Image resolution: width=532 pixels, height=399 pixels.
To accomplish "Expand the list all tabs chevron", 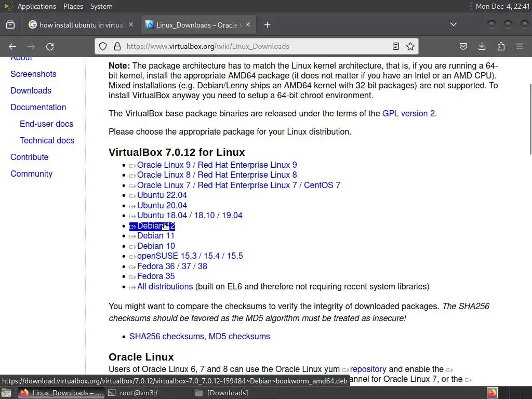I will [453, 24].
